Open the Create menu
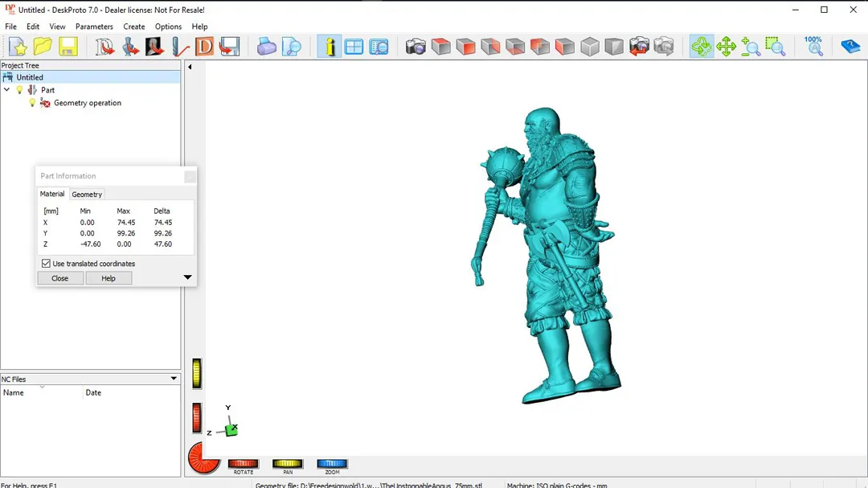Image resolution: width=868 pixels, height=488 pixels. (x=134, y=27)
